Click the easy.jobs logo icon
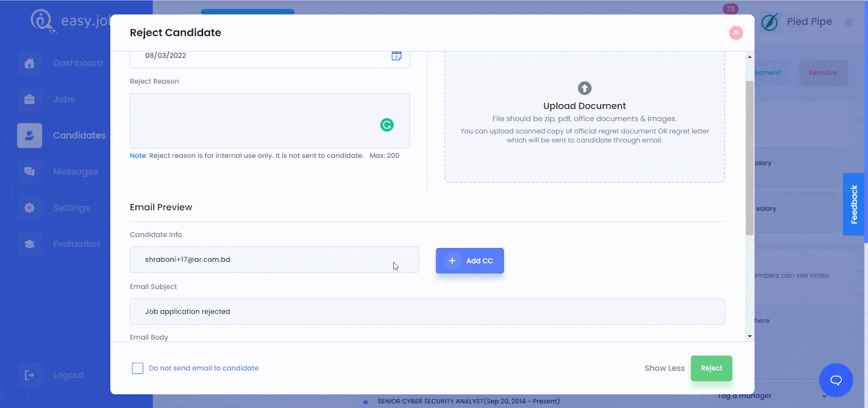The height and width of the screenshot is (408, 868). point(42,21)
